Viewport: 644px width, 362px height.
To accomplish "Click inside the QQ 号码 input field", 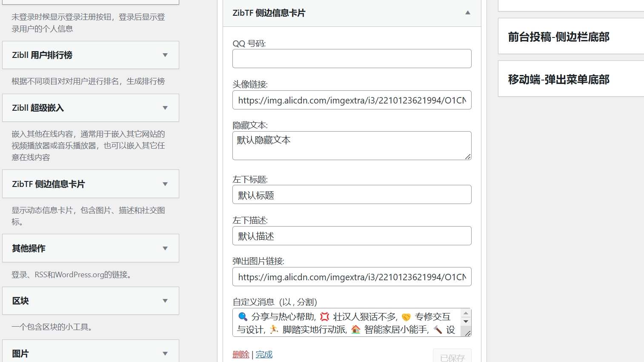I will tap(352, 58).
